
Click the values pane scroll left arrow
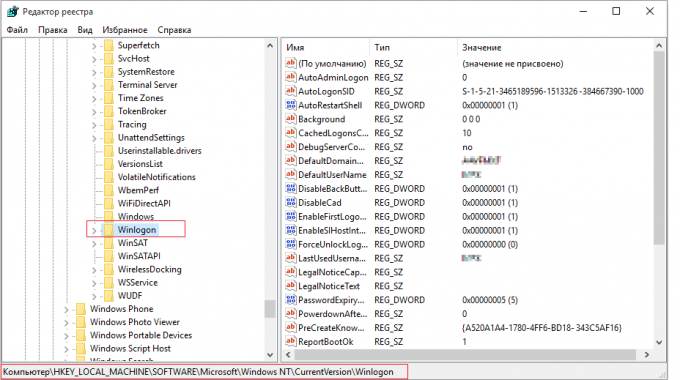[x=288, y=354]
